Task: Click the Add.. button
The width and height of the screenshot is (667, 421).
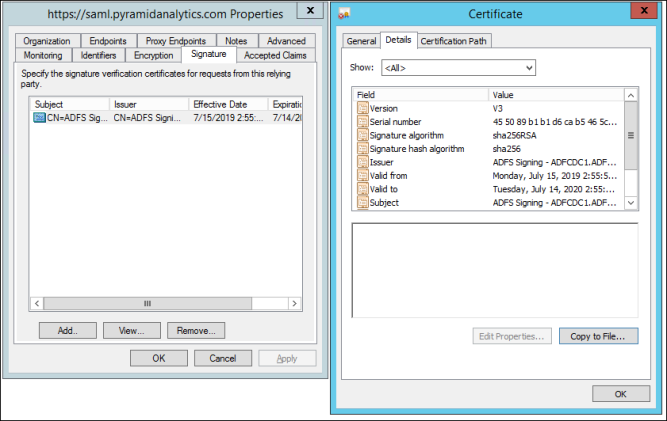Action: [68, 330]
